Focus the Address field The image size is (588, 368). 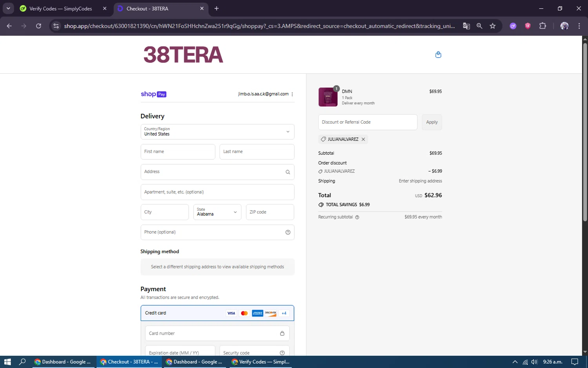(218, 172)
